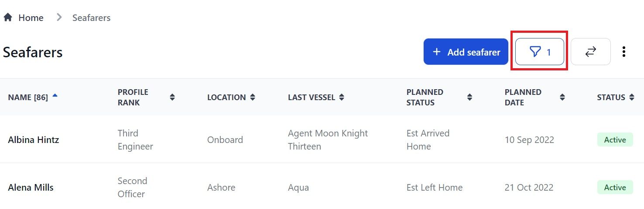Click the home icon in breadcrumb
Image resolution: width=644 pixels, height=209 pixels.
click(8, 17)
